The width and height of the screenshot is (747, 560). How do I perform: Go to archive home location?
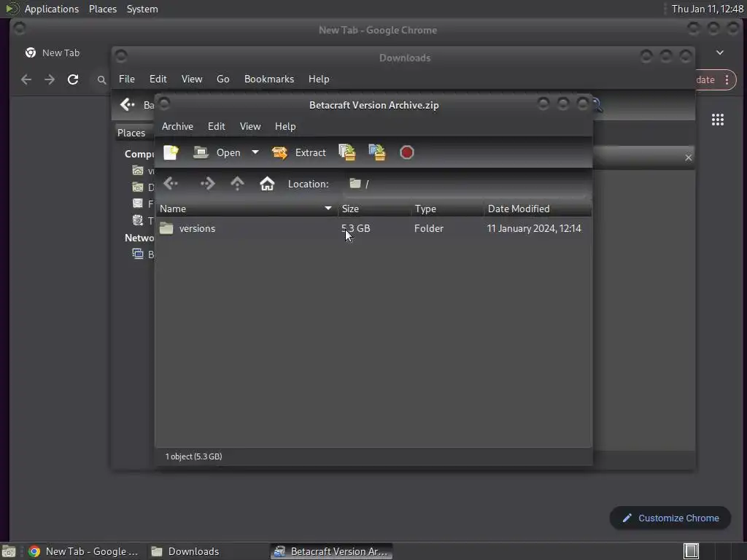pyautogui.click(x=267, y=183)
